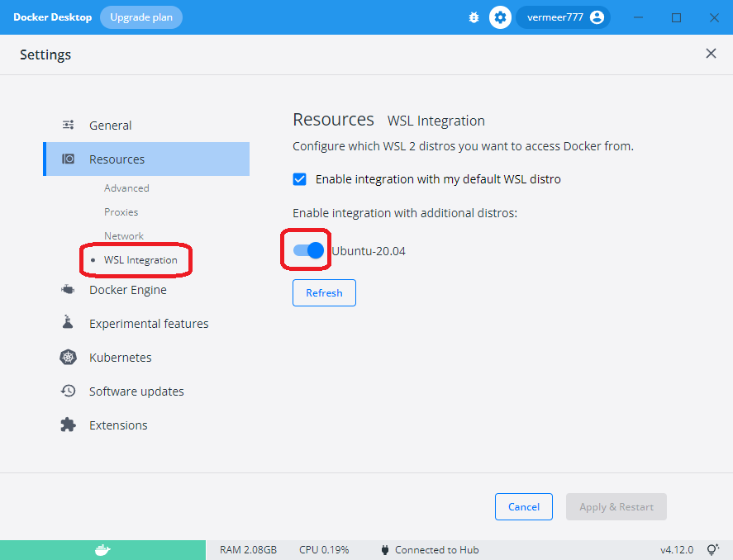733x560 pixels.
Task: Open settings via the gear icon
Action: (500, 17)
